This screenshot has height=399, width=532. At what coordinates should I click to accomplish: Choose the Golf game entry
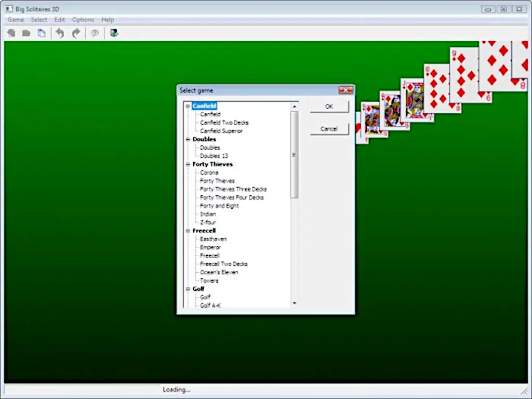(x=205, y=297)
